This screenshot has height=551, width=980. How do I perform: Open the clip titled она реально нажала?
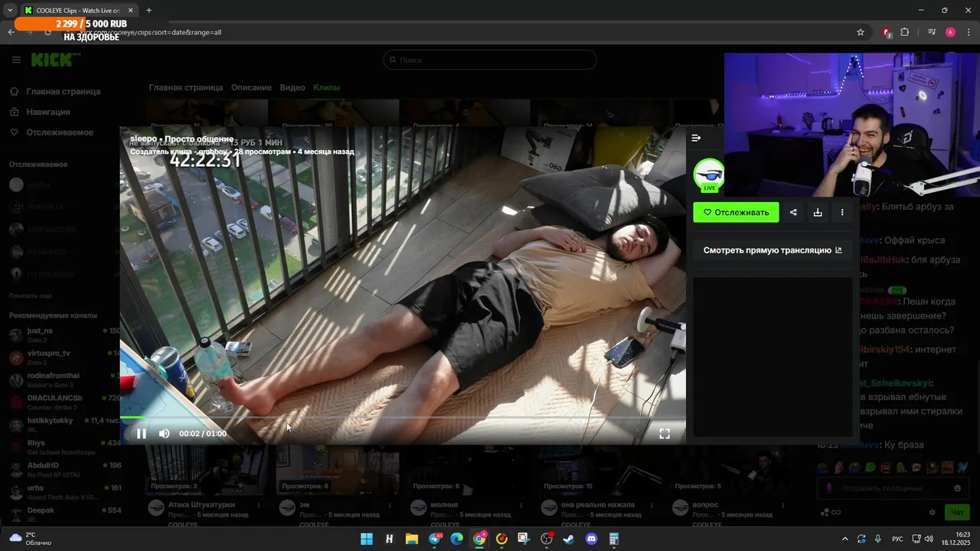[599, 505]
